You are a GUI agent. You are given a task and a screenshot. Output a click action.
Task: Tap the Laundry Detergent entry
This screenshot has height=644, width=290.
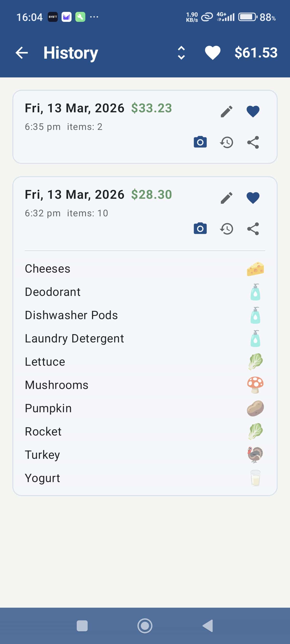tap(74, 338)
